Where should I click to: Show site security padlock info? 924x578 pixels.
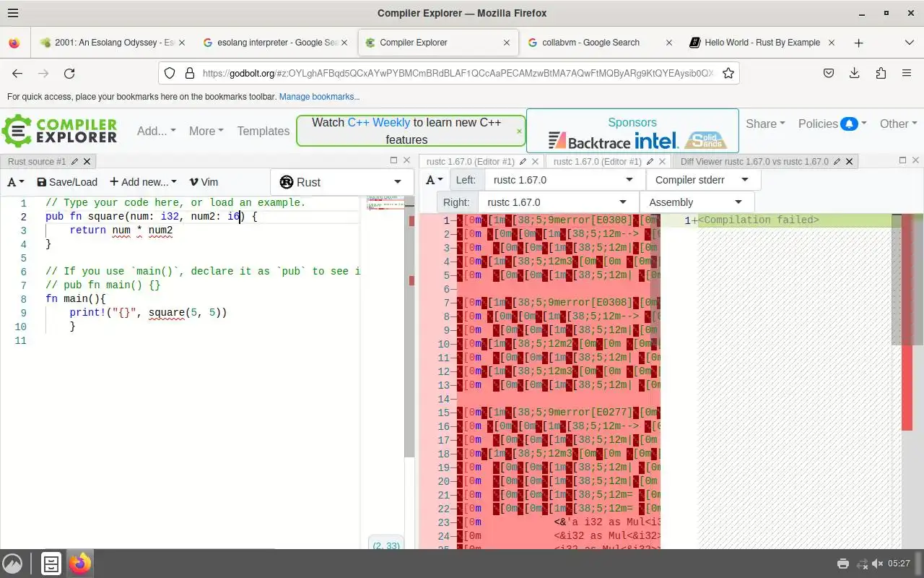(189, 73)
